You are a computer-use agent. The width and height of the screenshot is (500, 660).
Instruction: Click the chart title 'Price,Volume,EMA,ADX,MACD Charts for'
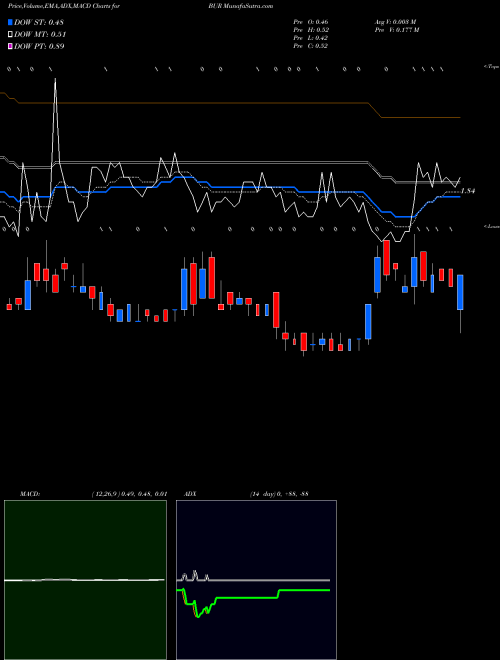(x=64, y=6)
